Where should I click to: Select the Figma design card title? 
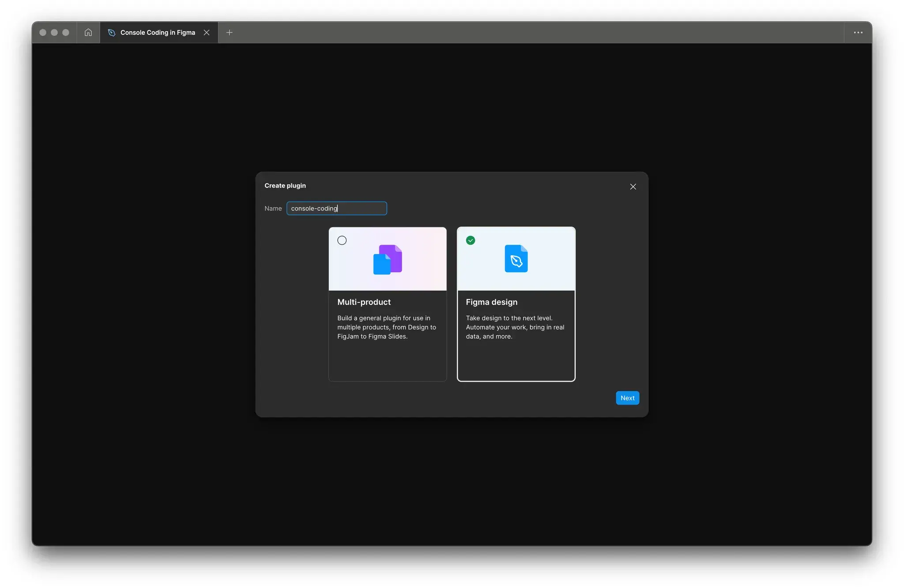[491, 302]
